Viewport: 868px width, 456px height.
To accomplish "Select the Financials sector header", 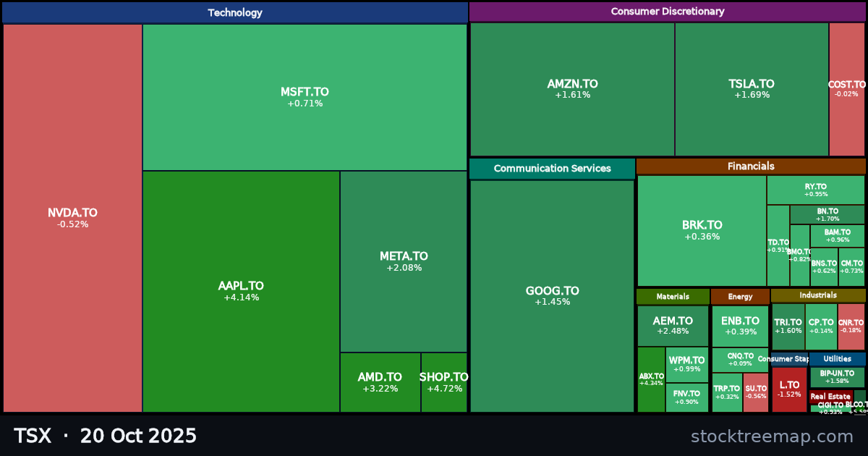I will (x=751, y=166).
